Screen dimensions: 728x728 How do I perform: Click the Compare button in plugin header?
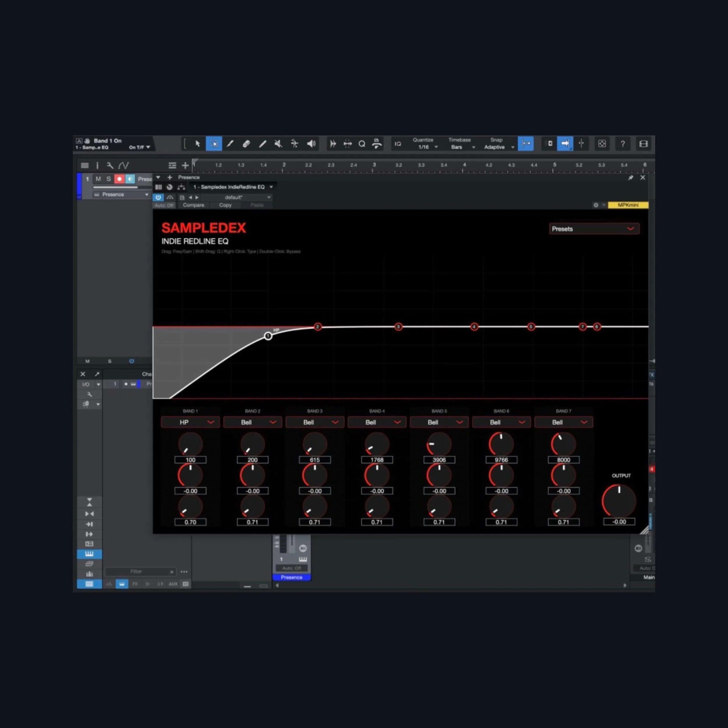(193, 205)
